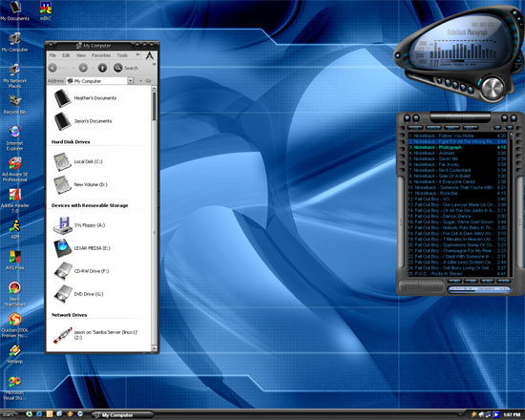Select the Samba Server network drive (Z:)

click(x=95, y=335)
